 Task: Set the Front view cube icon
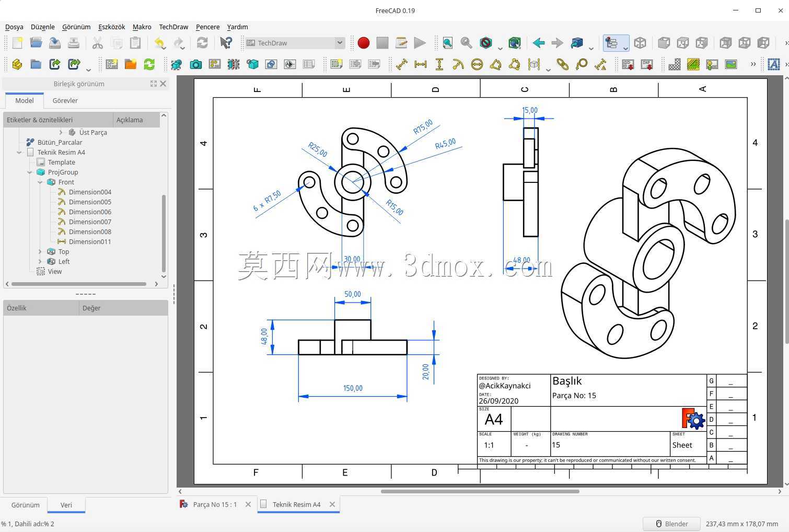pos(664,43)
